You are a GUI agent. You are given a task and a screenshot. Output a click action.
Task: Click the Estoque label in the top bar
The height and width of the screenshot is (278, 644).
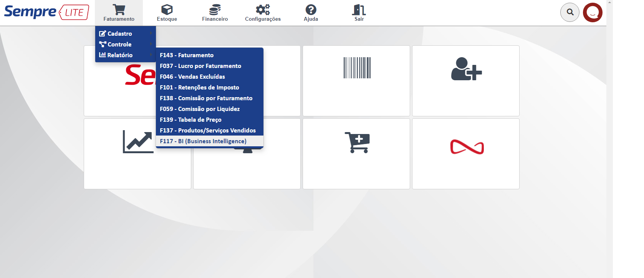167,19
